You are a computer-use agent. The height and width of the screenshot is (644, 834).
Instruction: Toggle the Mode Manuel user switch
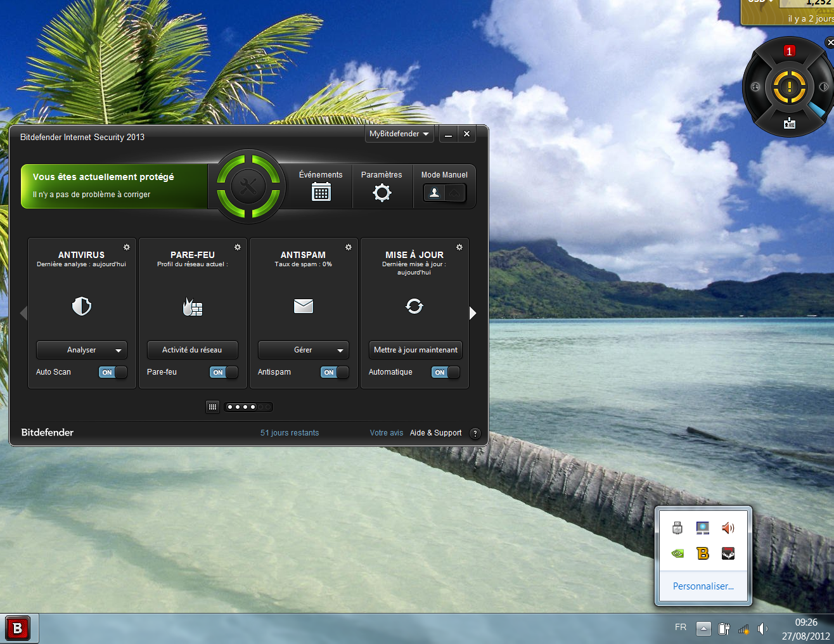click(x=445, y=193)
